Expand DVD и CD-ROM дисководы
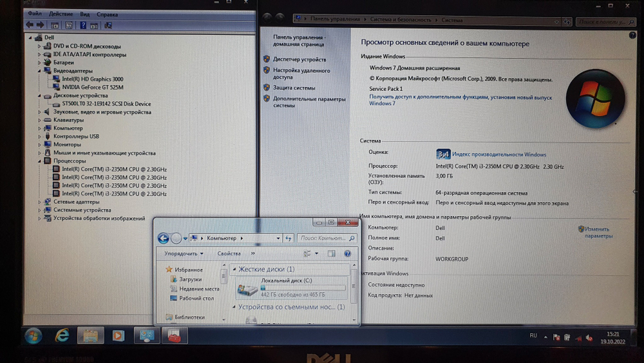Viewport: 644px width, 363px height. tap(39, 46)
